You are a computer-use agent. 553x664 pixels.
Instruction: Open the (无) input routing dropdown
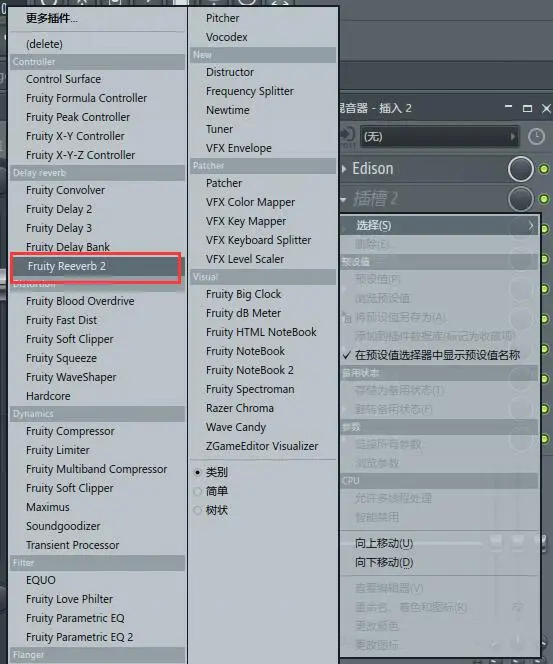(x=440, y=136)
